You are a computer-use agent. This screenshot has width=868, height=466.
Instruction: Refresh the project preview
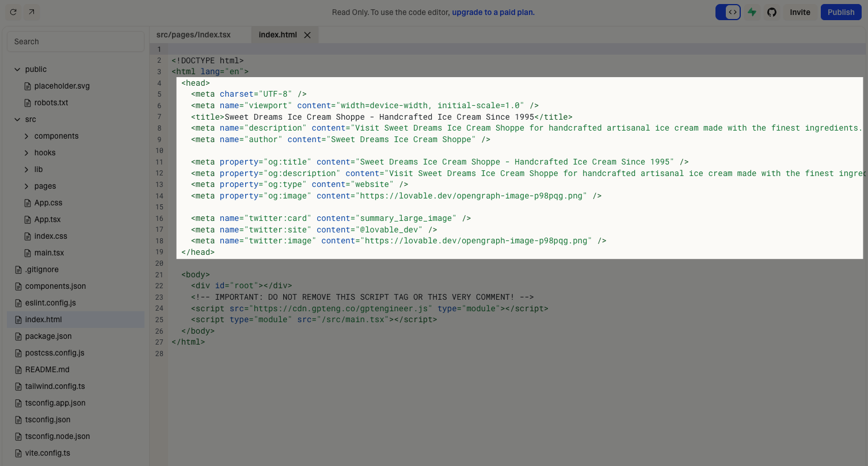(x=13, y=12)
